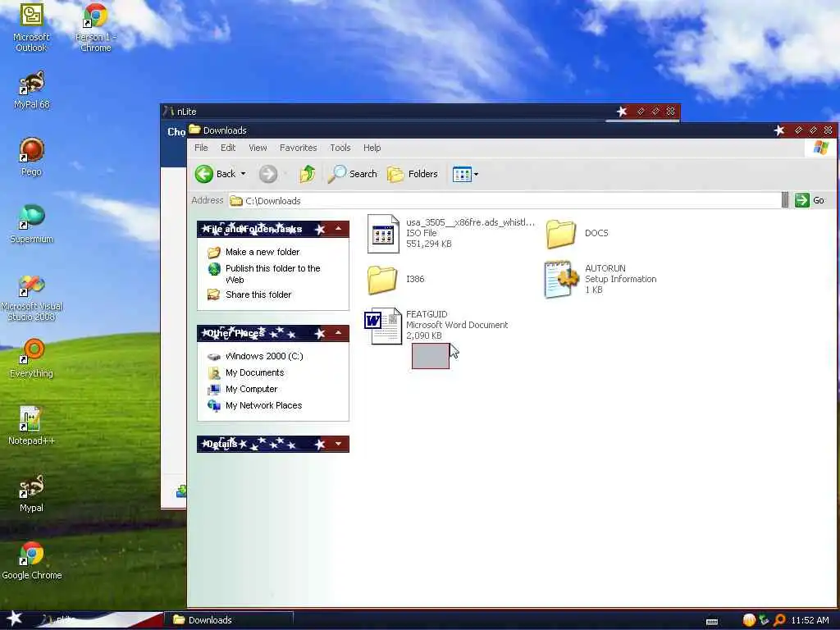This screenshot has height=630, width=840.
Task: Click the star Start button on taskbar
Action: pos(15,619)
